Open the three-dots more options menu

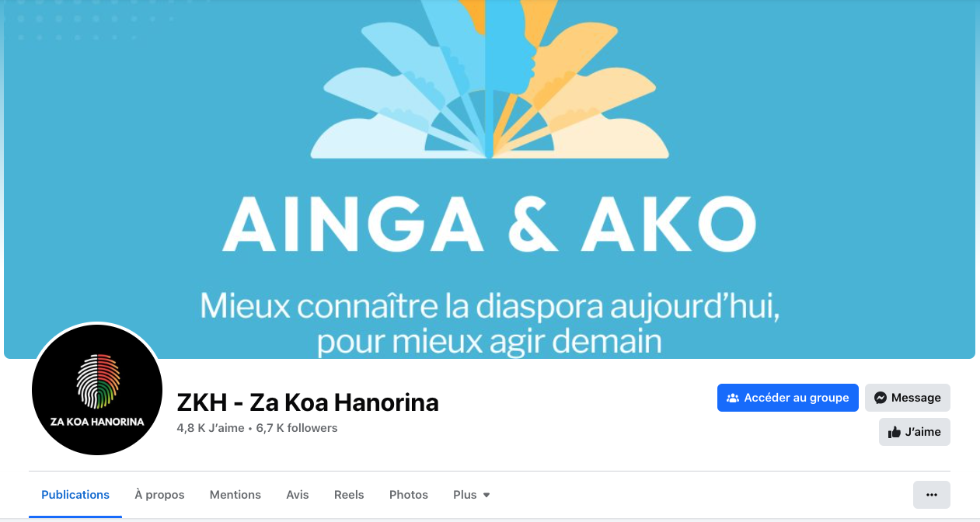point(932,495)
